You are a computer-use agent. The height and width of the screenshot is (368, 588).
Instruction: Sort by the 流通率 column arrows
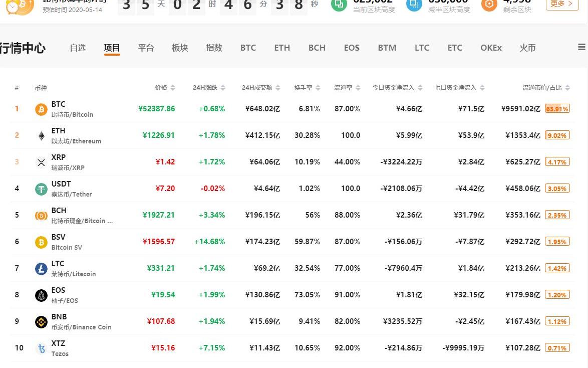pos(358,88)
